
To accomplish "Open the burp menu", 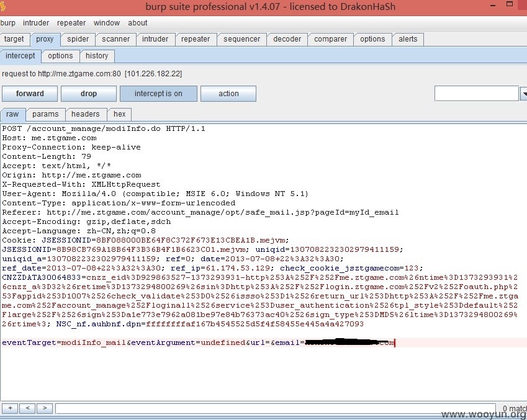I will point(7,23).
